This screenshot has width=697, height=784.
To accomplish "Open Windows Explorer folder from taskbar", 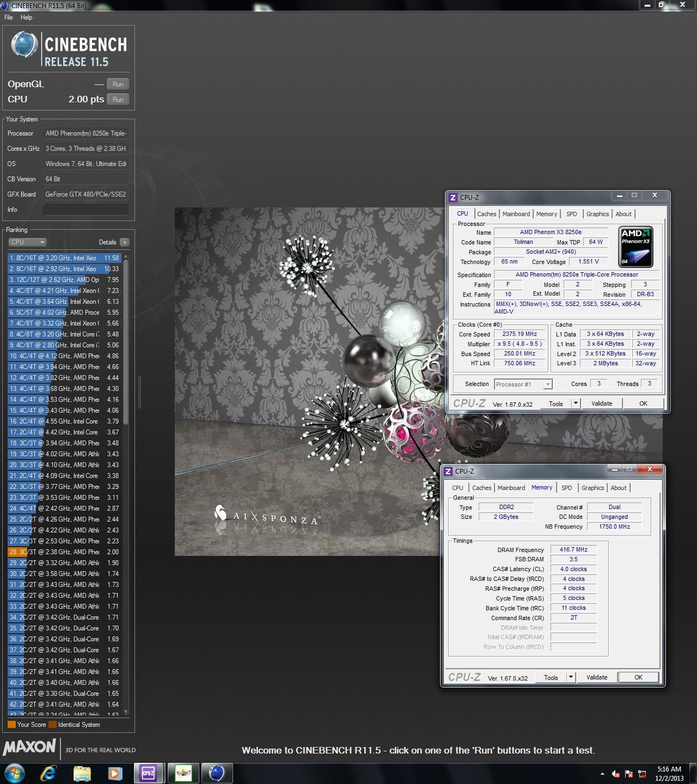I will (x=82, y=773).
